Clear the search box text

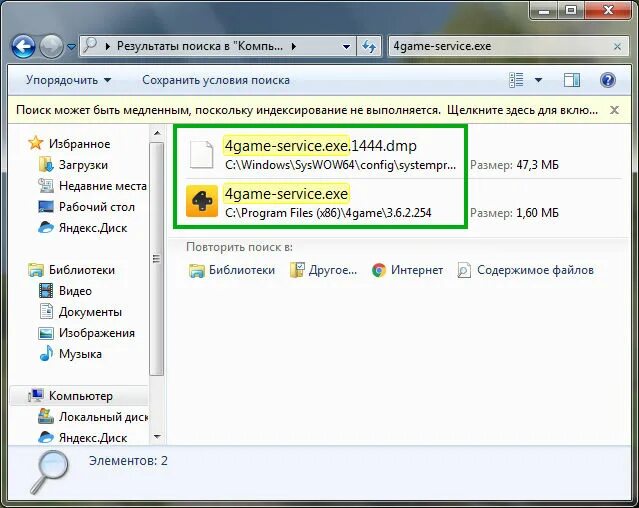click(617, 46)
